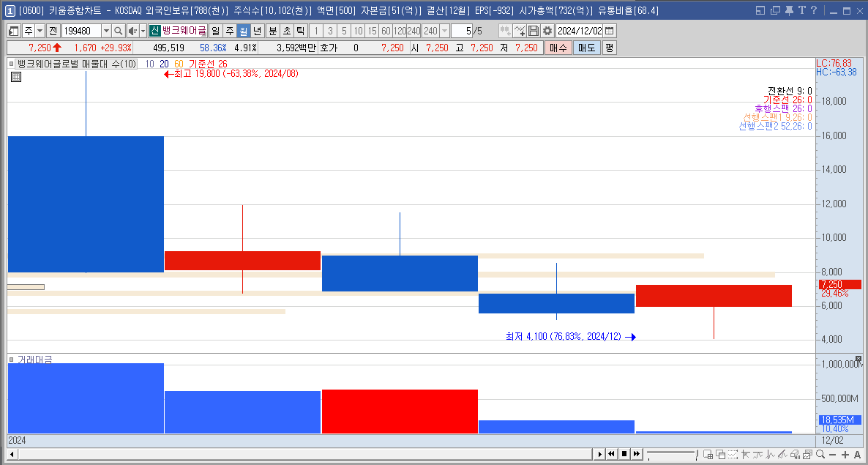Viewport: 868px width, 465px height.
Task: Click the plus zoom-in icon
Action: 845,455
